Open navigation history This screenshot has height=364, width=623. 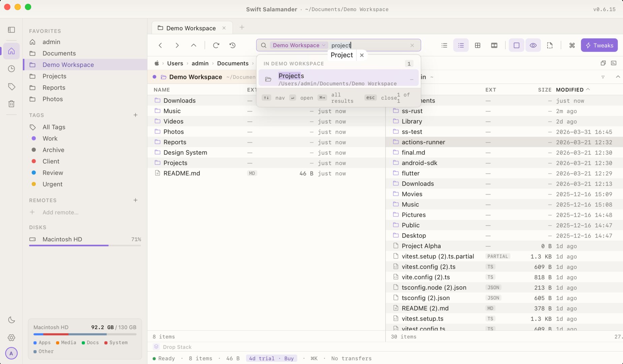coord(233,45)
